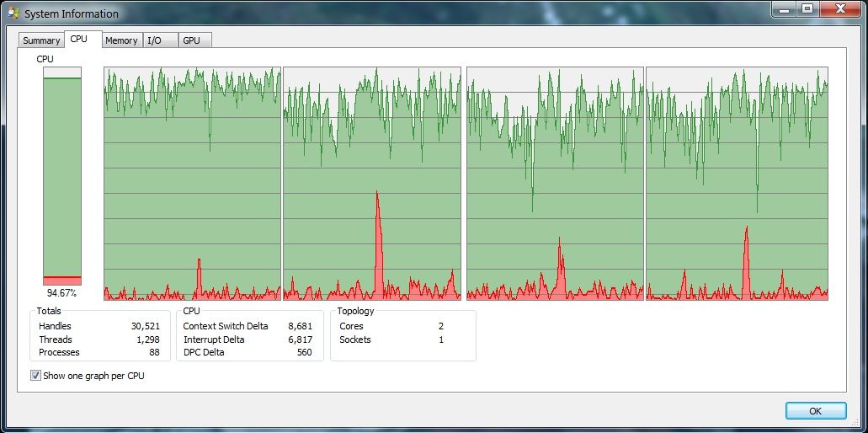The image size is (868, 433).
Task: Click the Handles value 30,521
Action: click(x=146, y=326)
